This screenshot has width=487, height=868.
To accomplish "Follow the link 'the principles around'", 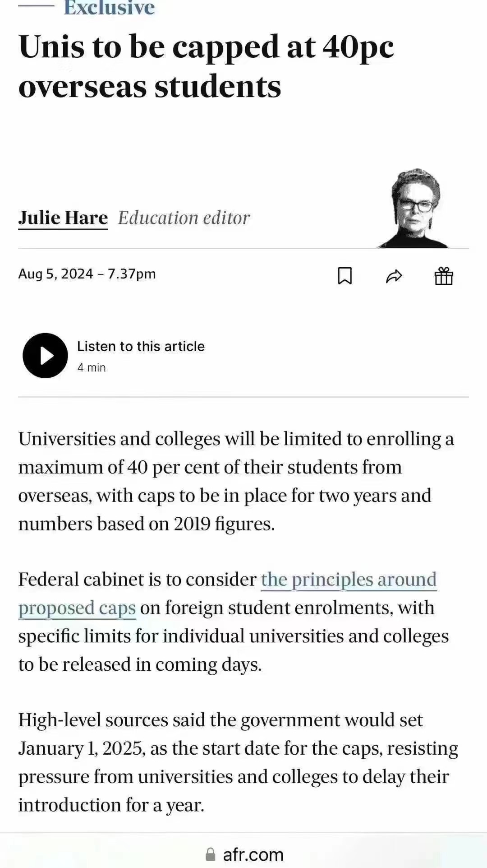I will 349,580.
